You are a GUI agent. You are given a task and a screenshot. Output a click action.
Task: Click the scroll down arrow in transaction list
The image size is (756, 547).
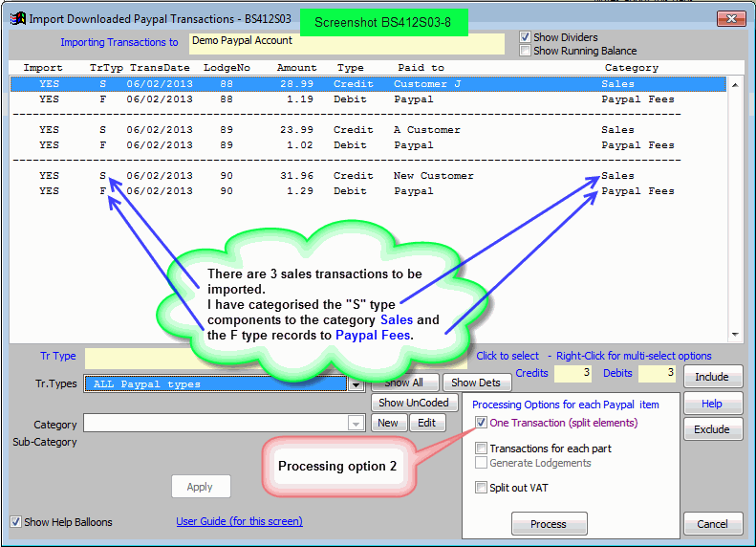tap(735, 335)
